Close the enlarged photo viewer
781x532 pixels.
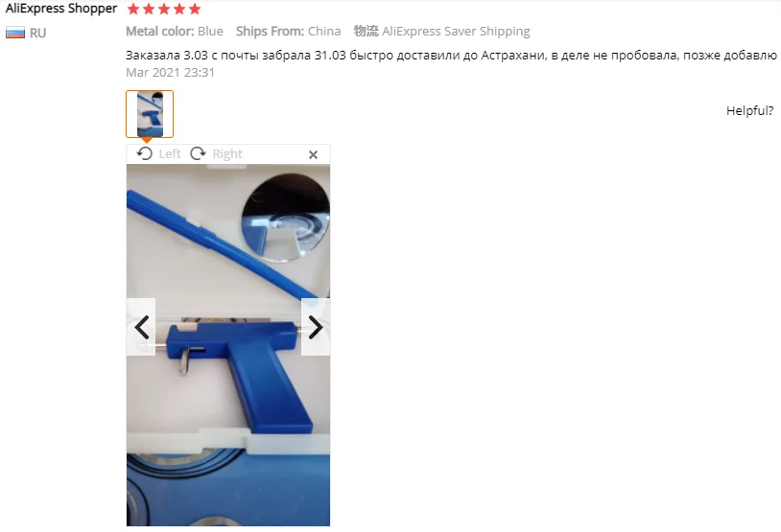(x=313, y=154)
